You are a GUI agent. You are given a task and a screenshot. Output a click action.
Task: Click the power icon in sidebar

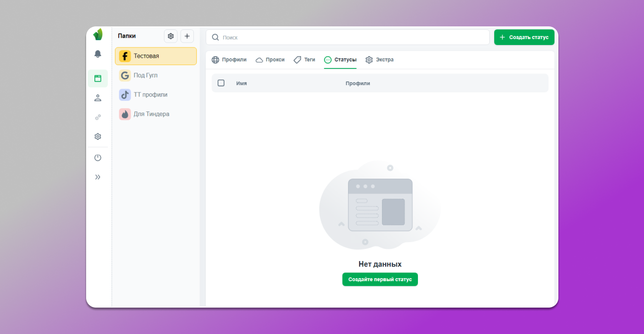tap(98, 157)
